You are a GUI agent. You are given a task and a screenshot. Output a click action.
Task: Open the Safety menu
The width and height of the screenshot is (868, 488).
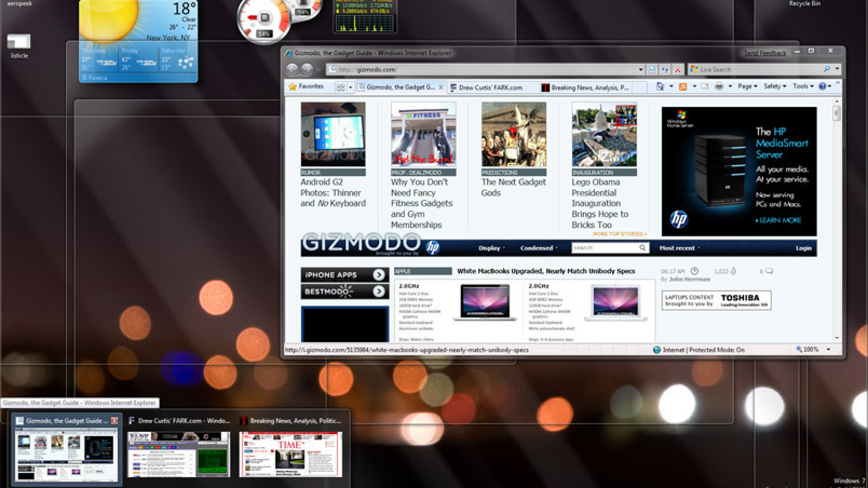[x=775, y=86]
